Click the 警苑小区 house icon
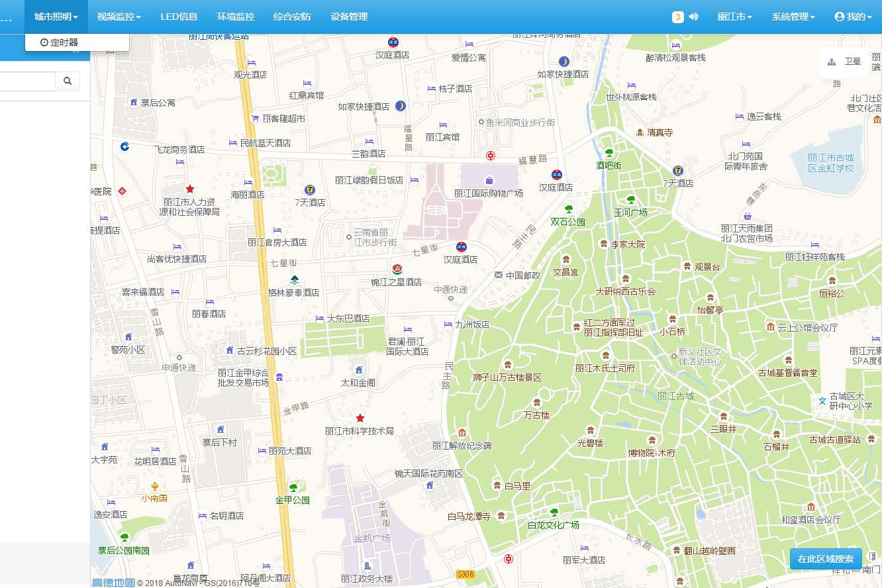The height and width of the screenshot is (588, 882). [128, 336]
